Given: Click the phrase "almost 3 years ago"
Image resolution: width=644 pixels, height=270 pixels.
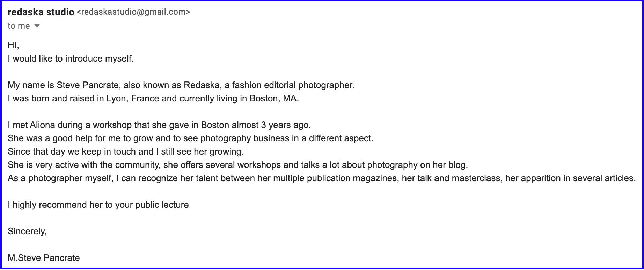Looking at the screenshot, I should (x=271, y=125).
